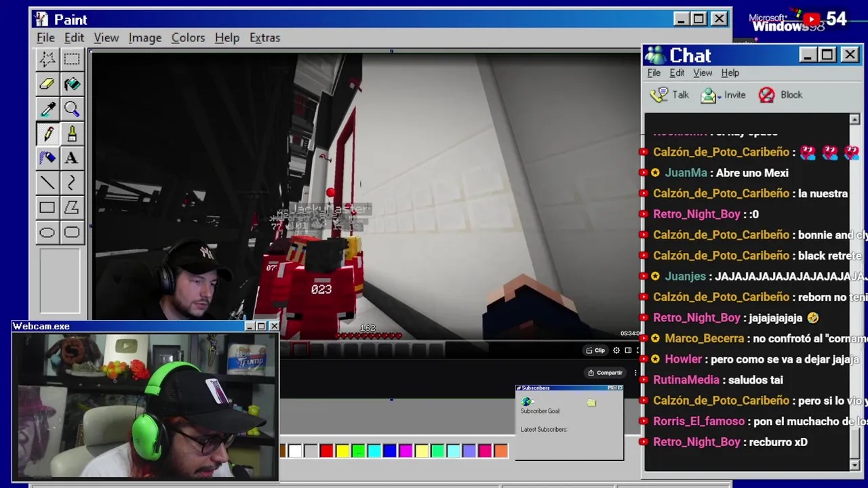This screenshot has width=868, height=488.
Task: Activate the Pick Color eyedropper tool
Action: point(47,109)
